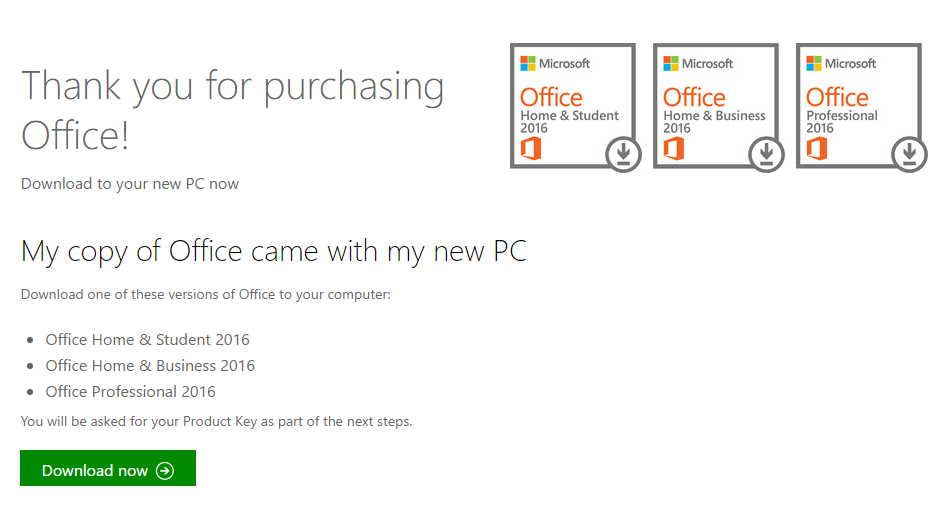Screen dimensions: 943x509
Task: Select the Office Professional 2016 list item
Action: 130,392
